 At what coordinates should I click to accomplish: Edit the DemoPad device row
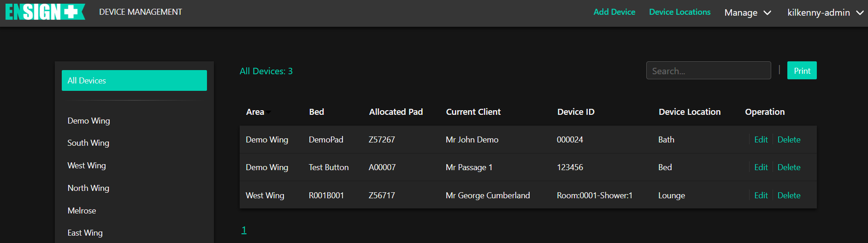coord(761,140)
